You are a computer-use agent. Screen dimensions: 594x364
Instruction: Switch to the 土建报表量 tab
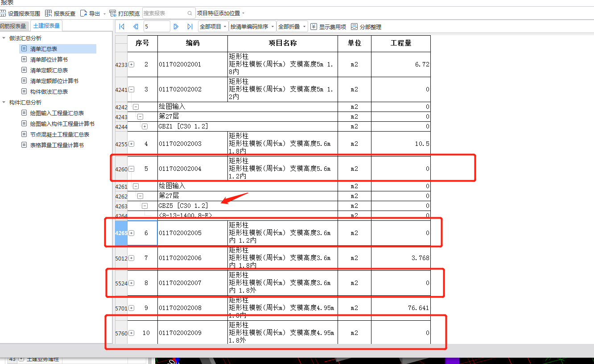point(46,26)
